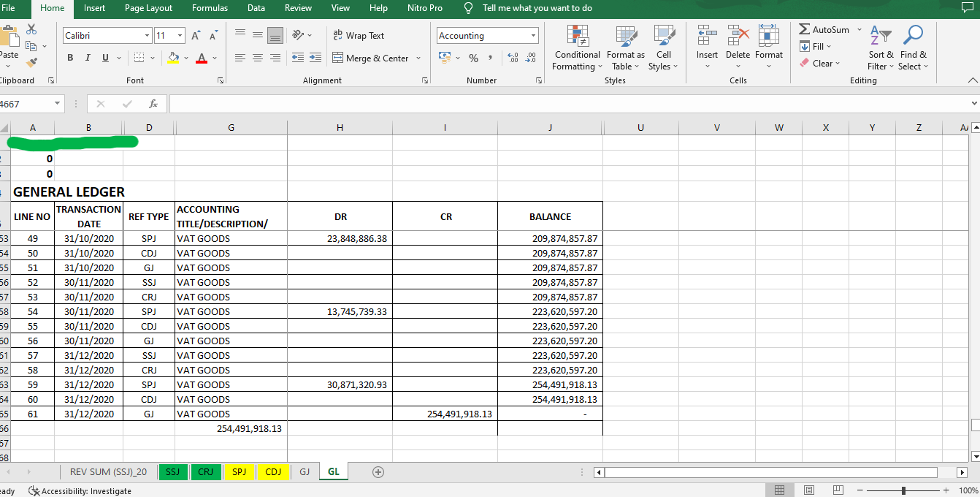The image size is (980, 497).
Task: Apply Comma Style
Action: pyautogui.click(x=490, y=58)
